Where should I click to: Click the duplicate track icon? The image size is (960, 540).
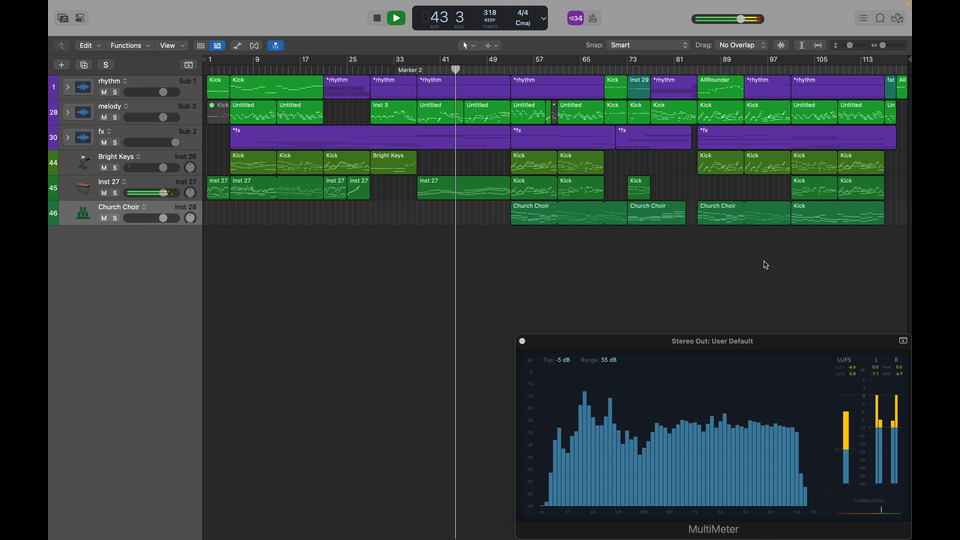[x=83, y=65]
